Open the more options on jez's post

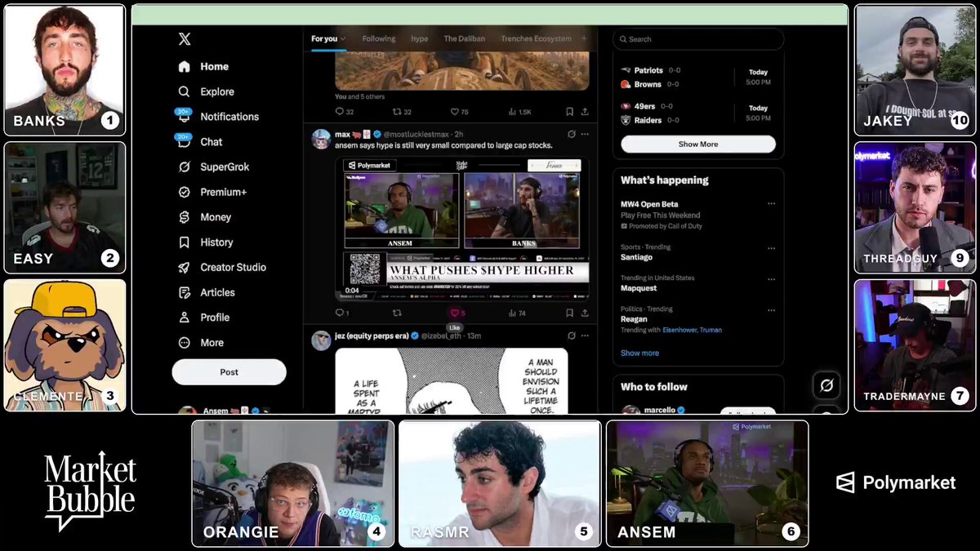pyautogui.click(x=585, y=335)
